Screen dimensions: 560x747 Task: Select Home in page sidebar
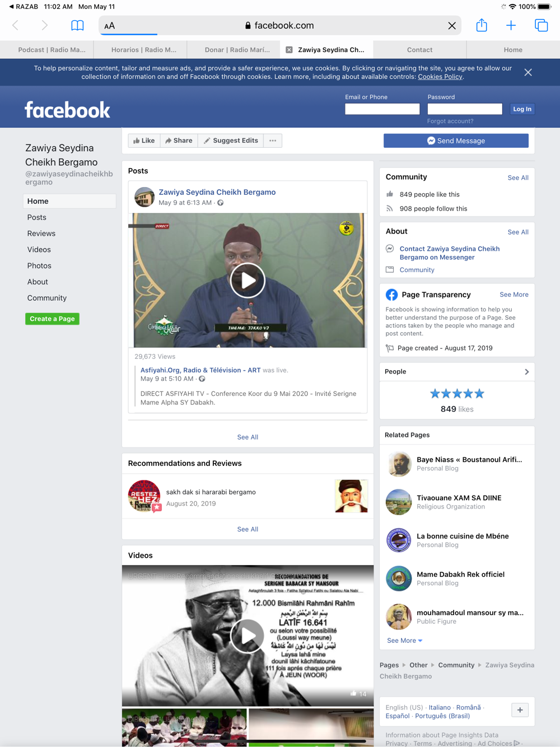69,201
